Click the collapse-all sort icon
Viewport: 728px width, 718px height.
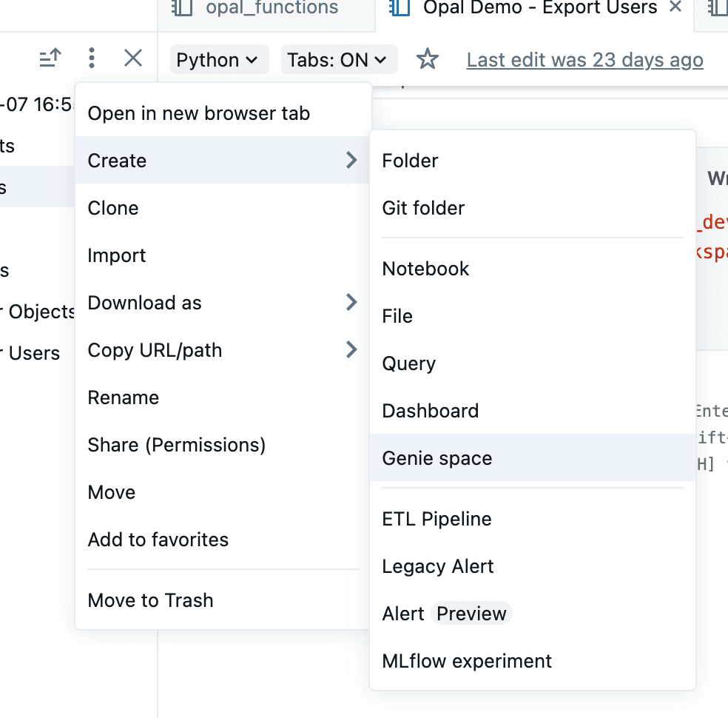[x=50, y=58]
